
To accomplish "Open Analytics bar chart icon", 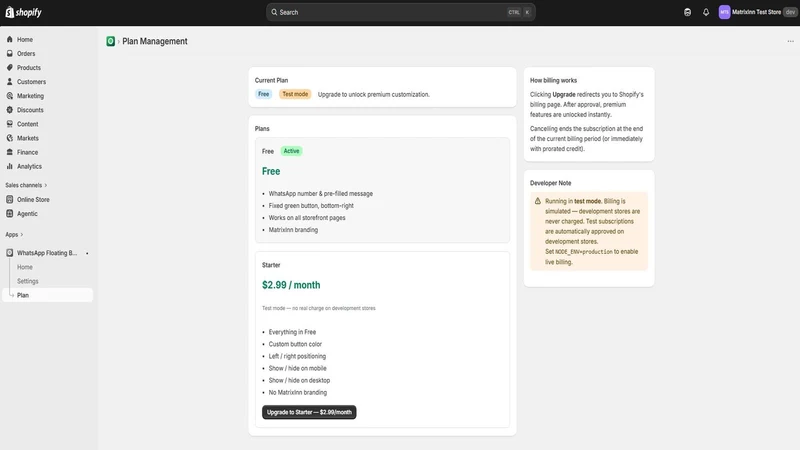I will (x=10, y=166).
